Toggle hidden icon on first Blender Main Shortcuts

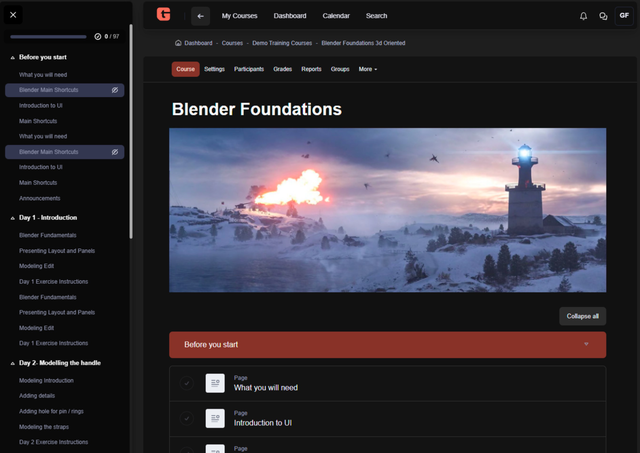pyautogui.click(x=115, y=90)
